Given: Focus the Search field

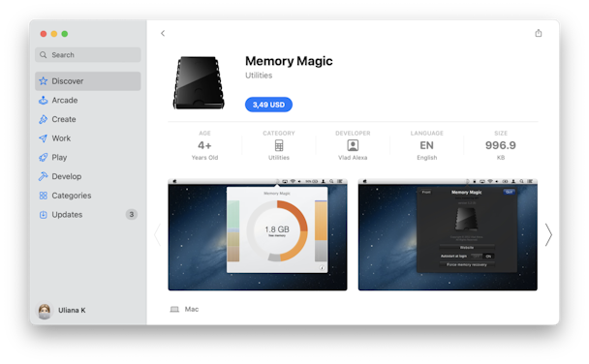Looking at the screenshot, I should click(88, 55).
